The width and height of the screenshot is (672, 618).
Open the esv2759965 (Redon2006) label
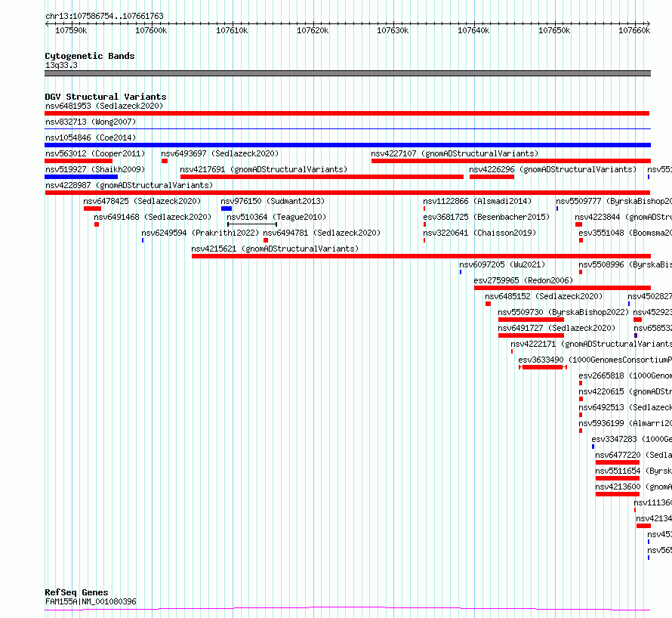pos(523,280)
